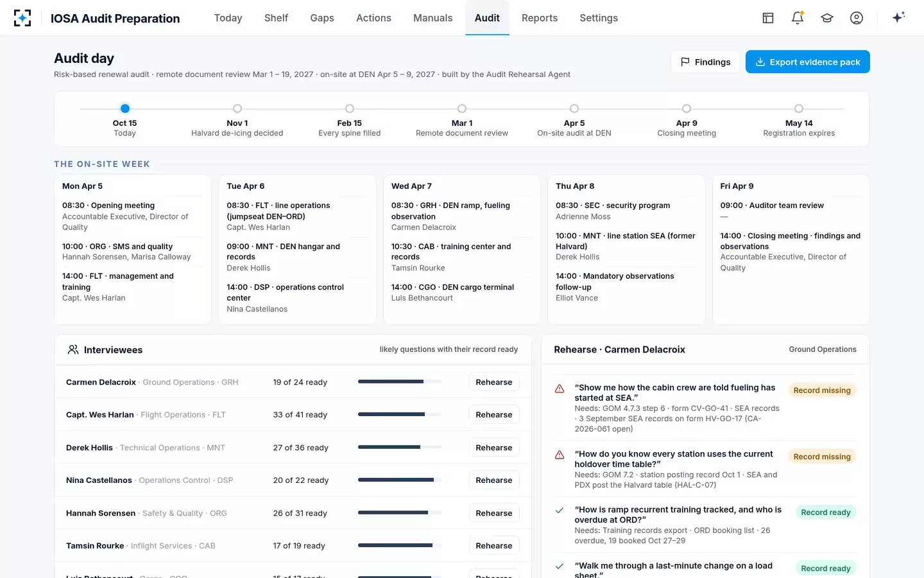Open Wed Apr 7 CGO DEN cargo terminal entry
This screenshot has width=924, height=578.
[462, 292]
